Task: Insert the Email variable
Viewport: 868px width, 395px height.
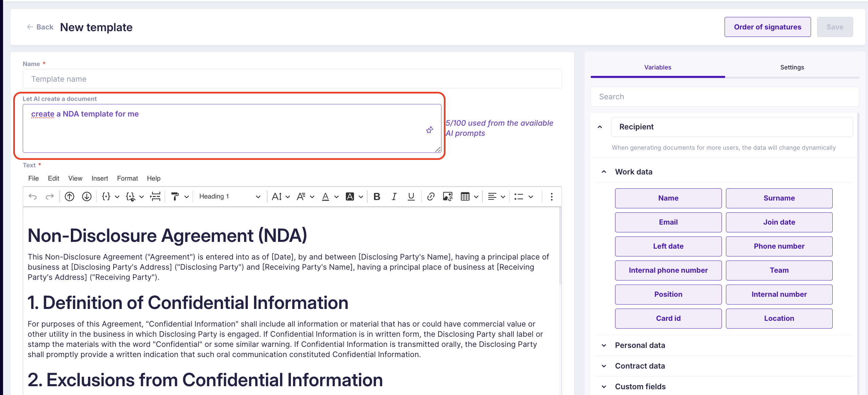Action: pos(668,222)
